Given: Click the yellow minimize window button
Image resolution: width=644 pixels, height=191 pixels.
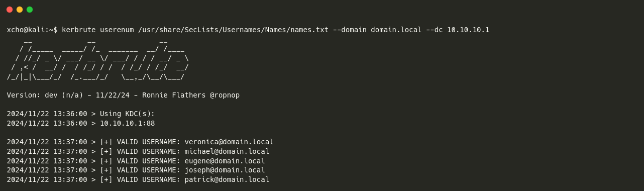Looking at the screenshot, I should pos(20,10).
